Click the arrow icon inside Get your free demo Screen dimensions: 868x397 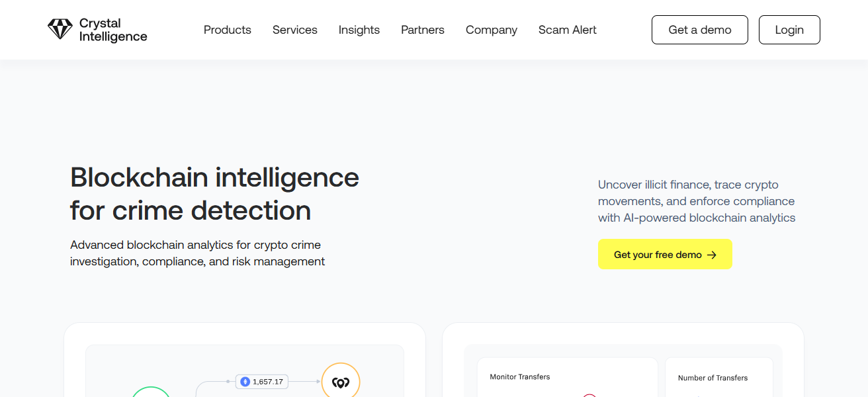711,254
